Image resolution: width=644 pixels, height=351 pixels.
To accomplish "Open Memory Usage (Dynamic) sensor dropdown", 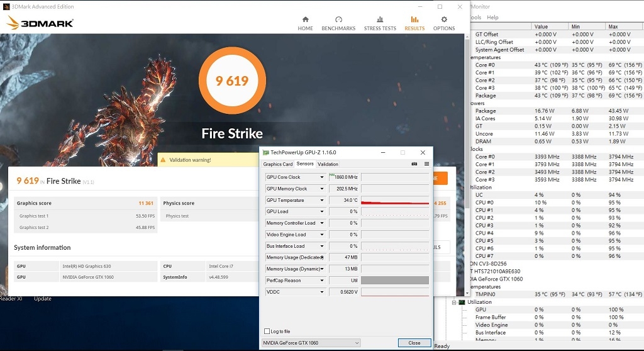I will tap(322, 269).
